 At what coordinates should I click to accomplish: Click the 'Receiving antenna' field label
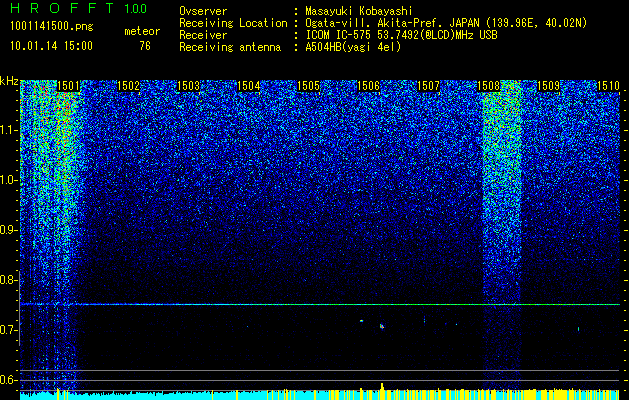[x=230, y=47]
